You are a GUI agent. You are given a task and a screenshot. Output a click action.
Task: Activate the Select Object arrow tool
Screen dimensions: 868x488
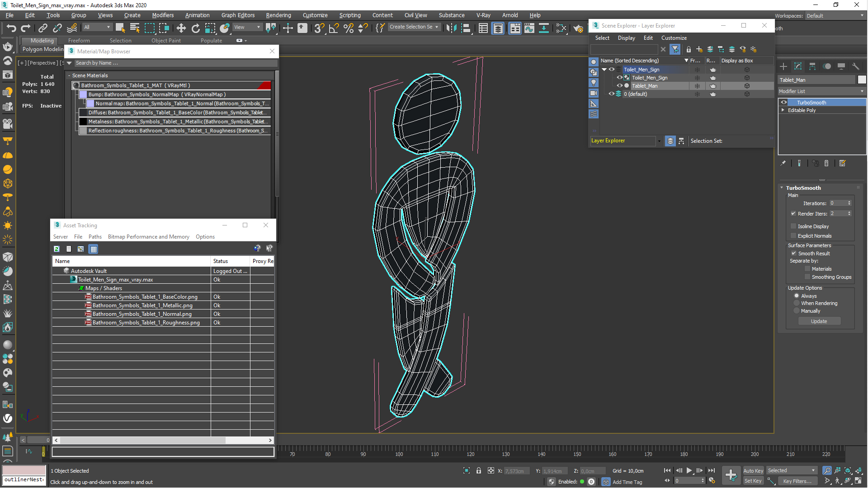pyautogui.click(x=120, y=28)
